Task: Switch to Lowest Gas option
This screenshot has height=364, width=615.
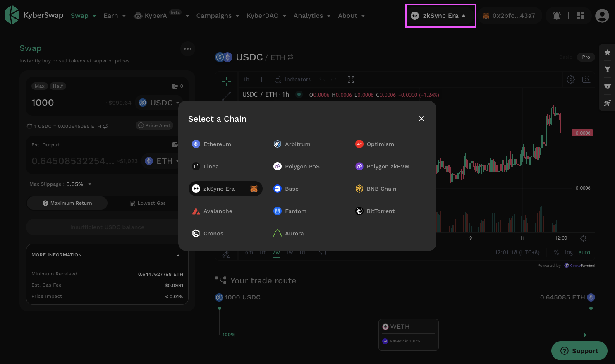Action: coord(148,203)
